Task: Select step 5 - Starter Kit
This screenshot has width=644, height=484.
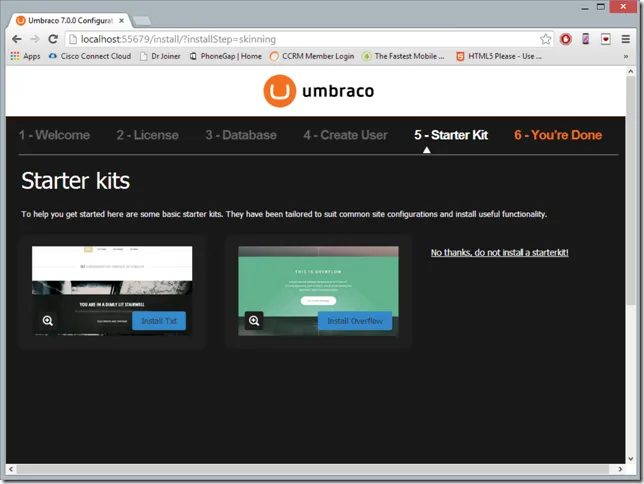Action: [x=451, y=135]
